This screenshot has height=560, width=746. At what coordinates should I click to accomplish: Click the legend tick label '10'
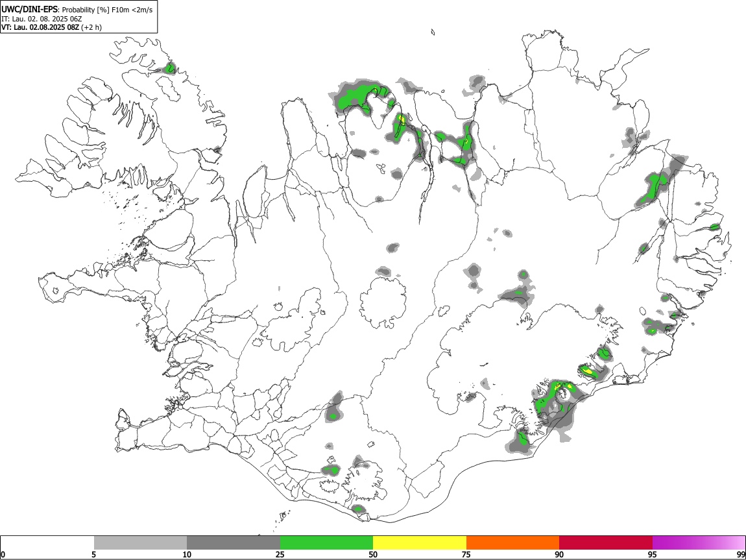point(187,555)
